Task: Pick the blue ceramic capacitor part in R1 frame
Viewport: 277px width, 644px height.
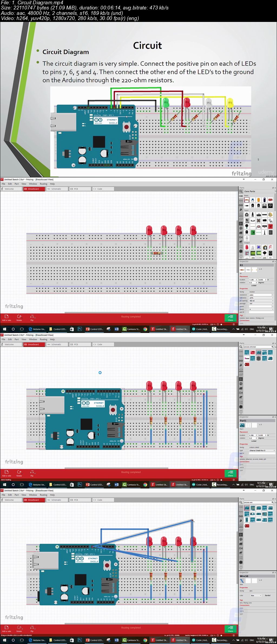Action: coord(253,200)
